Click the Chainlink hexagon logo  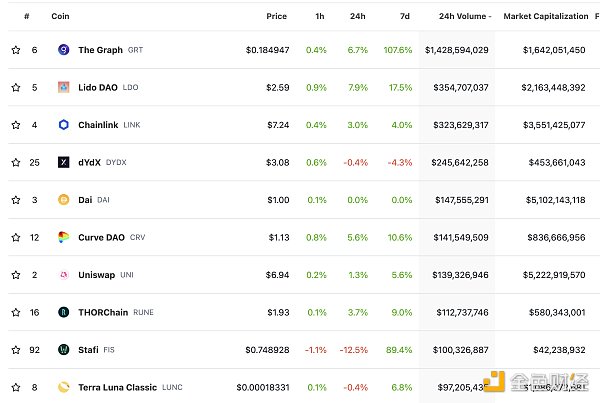point(64,125)
